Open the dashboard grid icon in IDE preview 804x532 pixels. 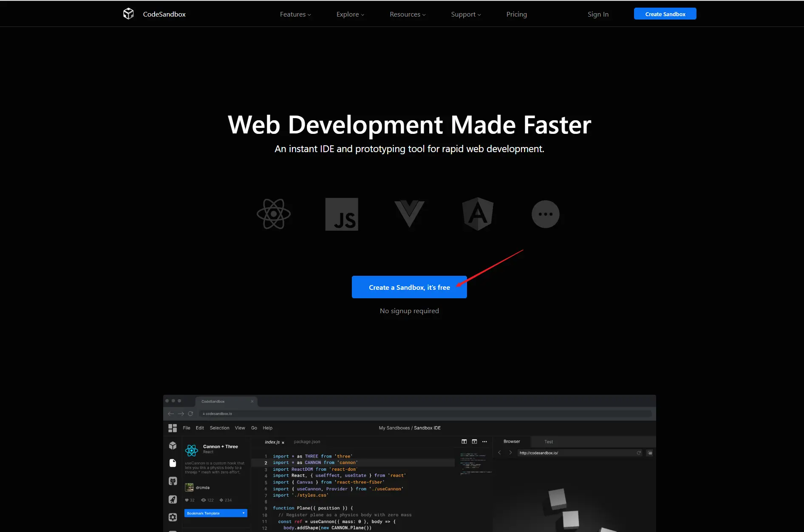click(x=173, y=428)
